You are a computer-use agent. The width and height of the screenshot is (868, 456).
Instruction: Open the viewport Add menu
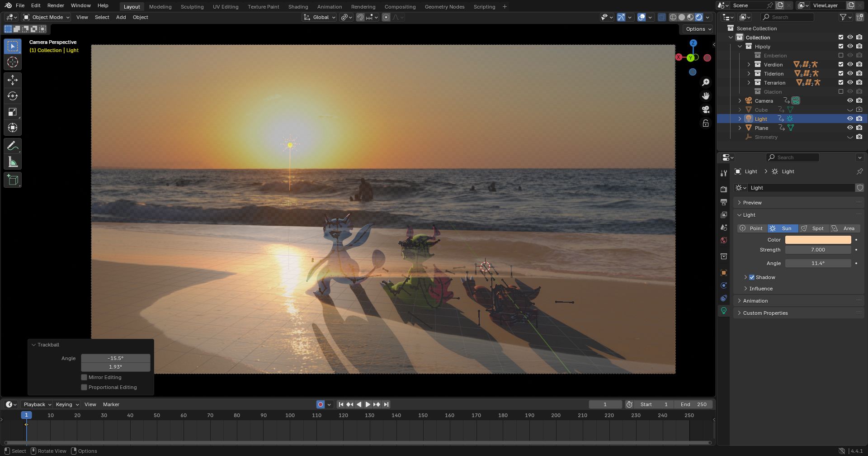pos(121,17)
